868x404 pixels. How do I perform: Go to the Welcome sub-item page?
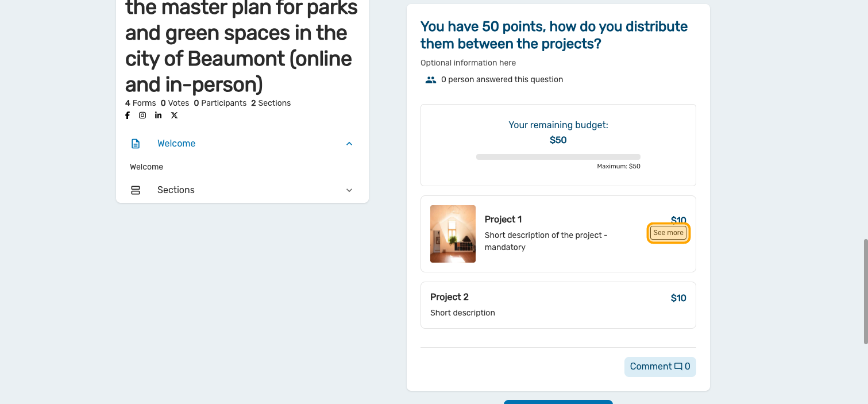tap(146, 167)
